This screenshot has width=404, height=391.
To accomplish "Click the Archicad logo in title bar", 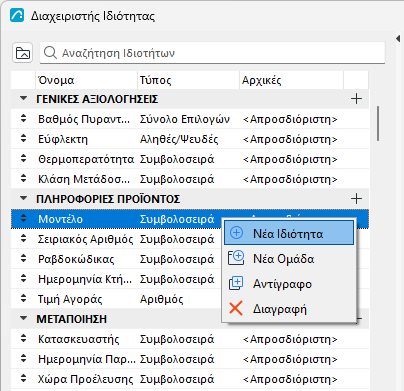I will [x=17, y=15].
